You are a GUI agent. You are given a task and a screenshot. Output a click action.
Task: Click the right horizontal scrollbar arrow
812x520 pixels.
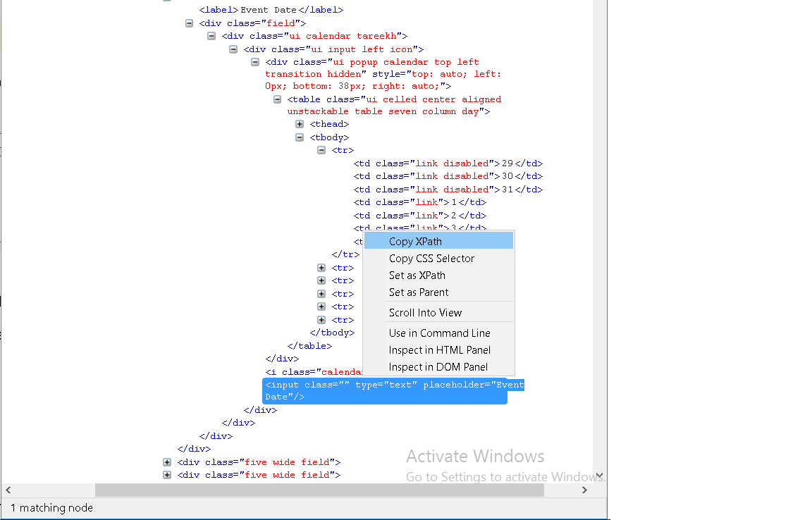pyautogui.click(x=584, y=490)
